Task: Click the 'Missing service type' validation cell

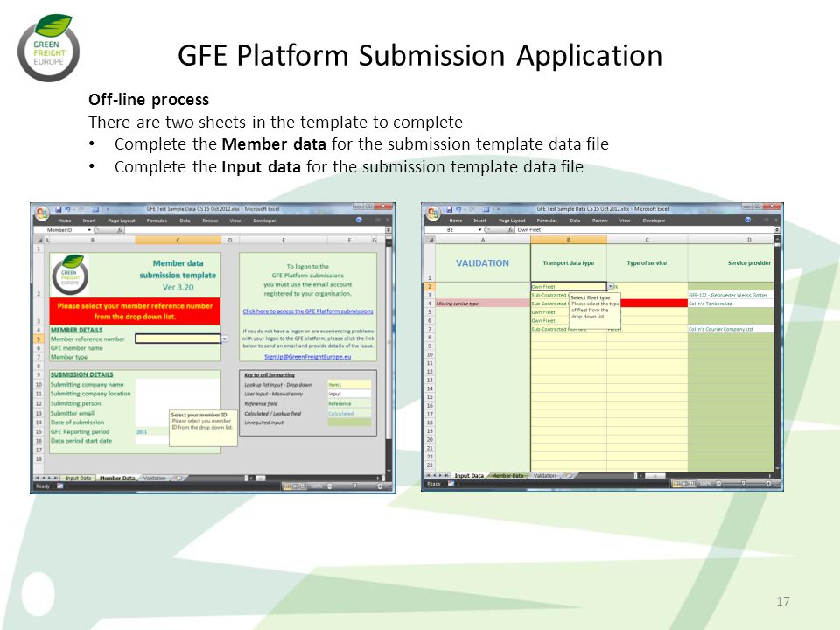Action: point(483,304)
